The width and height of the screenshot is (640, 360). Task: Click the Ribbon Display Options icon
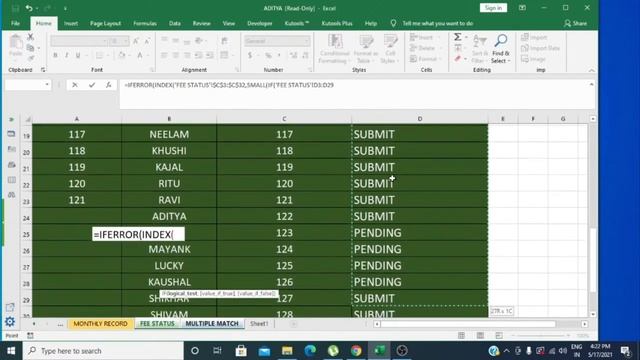pos(522,8)
